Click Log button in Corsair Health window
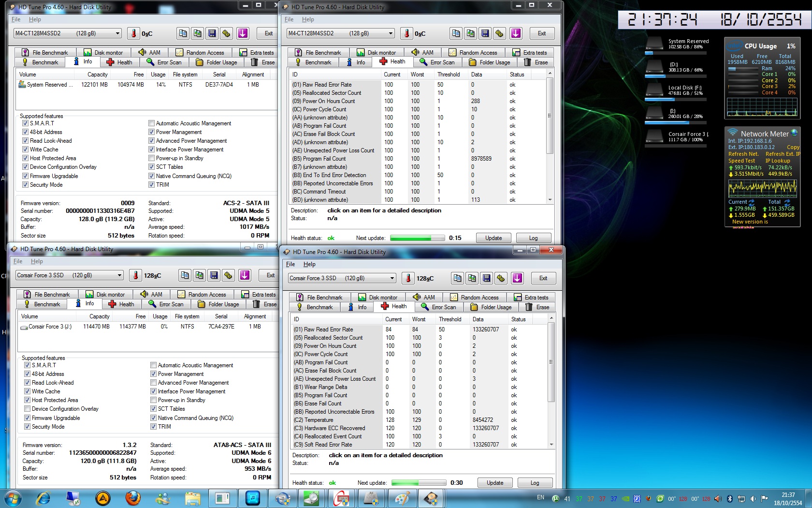812x508 pixels. click(x=535, y=483)
